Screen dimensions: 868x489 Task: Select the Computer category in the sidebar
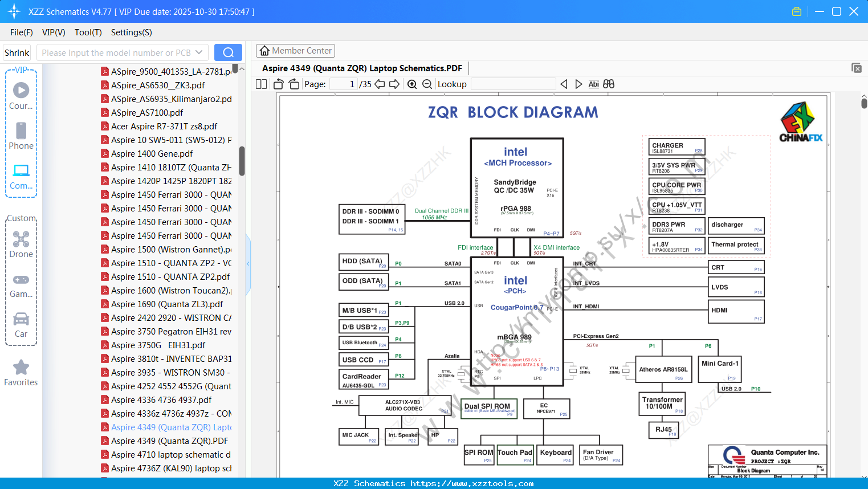tap(21, 176)
